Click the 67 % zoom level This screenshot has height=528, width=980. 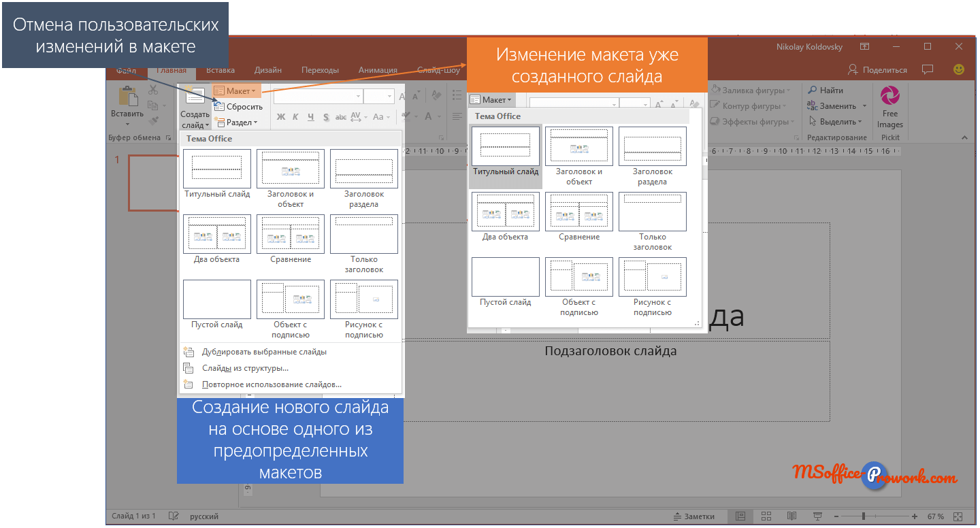point(936,516)
